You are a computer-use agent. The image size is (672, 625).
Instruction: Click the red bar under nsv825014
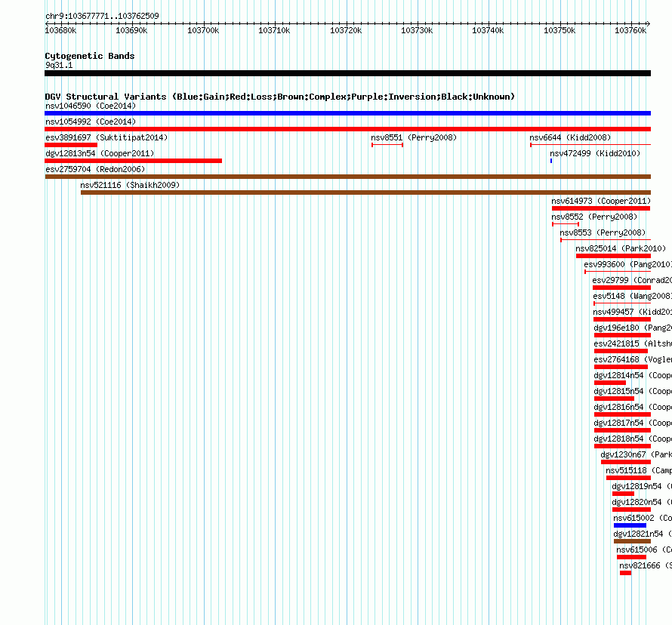(x=613, y=256)
